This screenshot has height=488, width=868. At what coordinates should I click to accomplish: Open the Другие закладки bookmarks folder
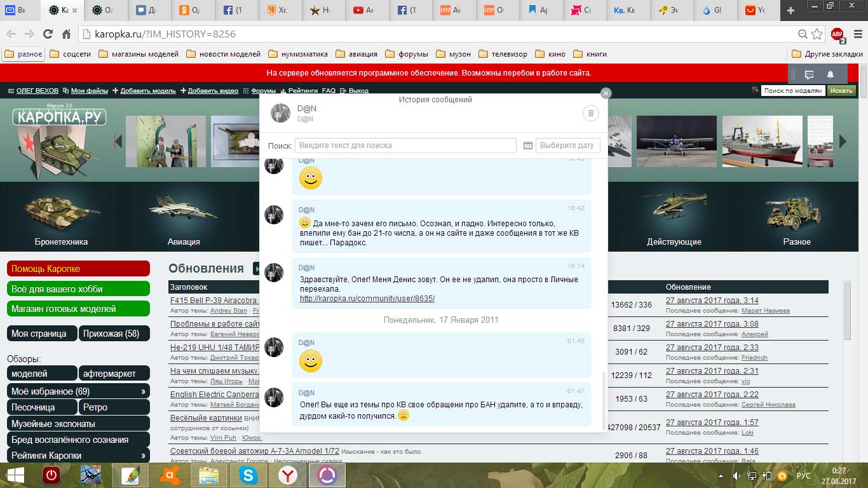click(827, 54)
